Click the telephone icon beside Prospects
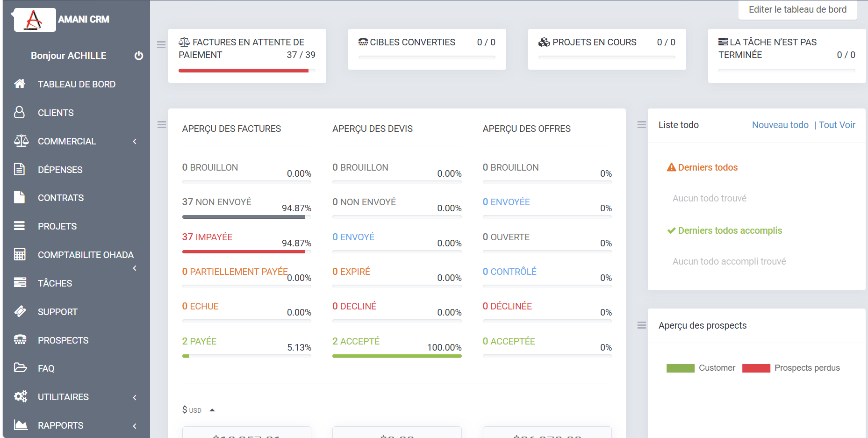868x438 pixels. click(20, 340)
